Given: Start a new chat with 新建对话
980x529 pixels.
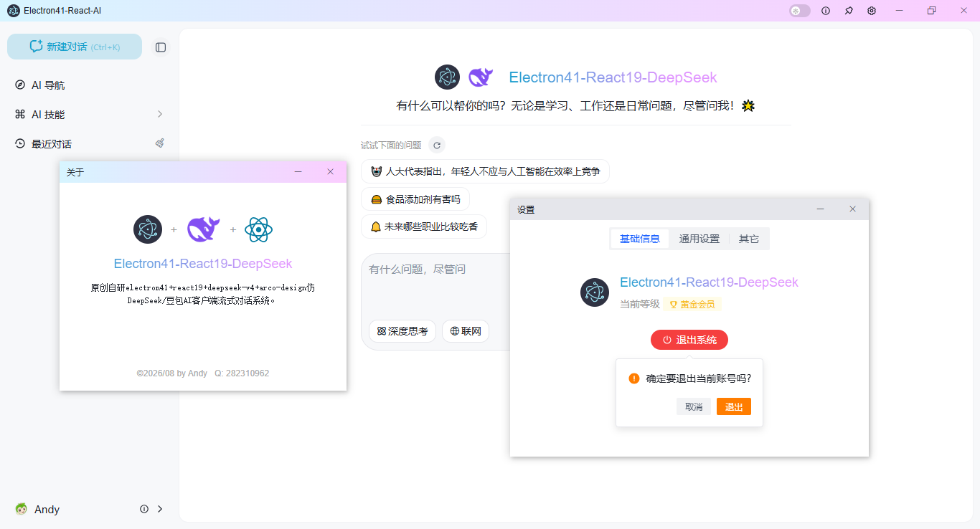Looking at the screenshot, I should point(75,47).
